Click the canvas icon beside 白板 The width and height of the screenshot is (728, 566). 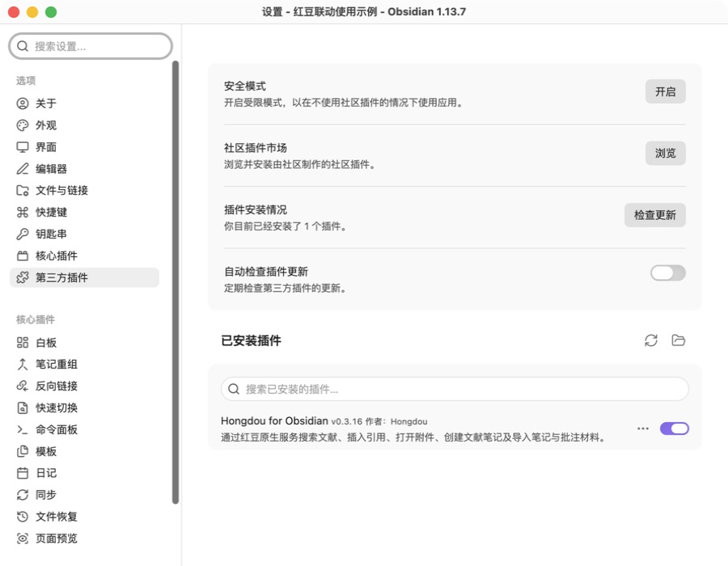[23, 343]
